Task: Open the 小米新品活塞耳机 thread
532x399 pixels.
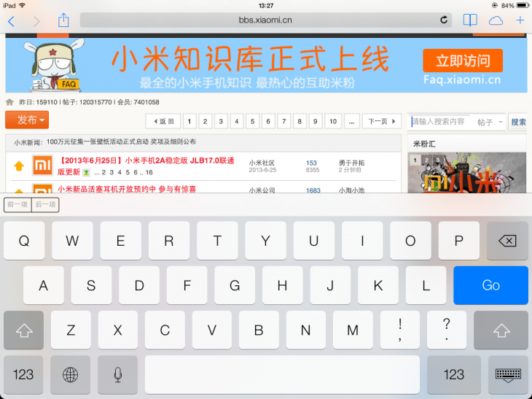Action: 127,189
